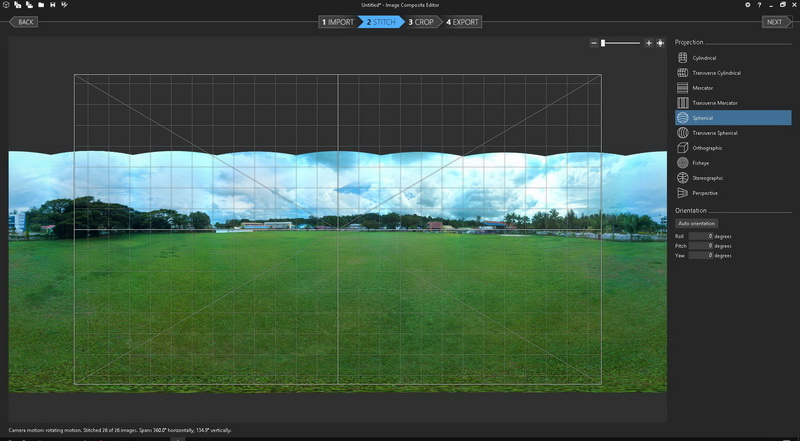Click the Image Composite Editor app logo

click(x=6, y=5)
